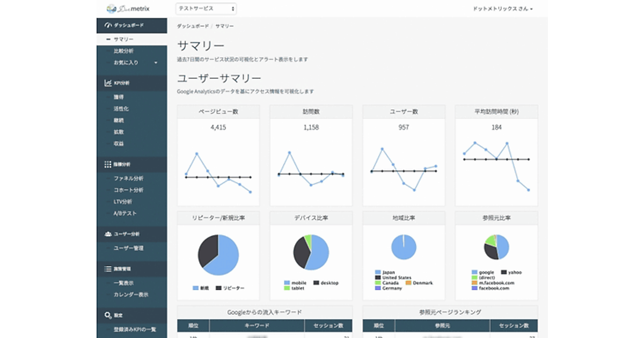The image size is (644, 338).
Task: Toggle the yahoo legend entry
Action: click(504, 273)
